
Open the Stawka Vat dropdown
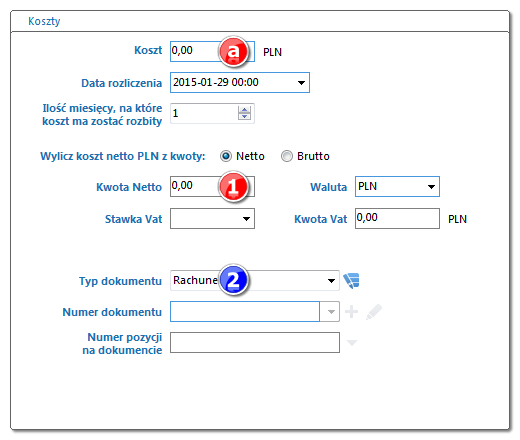pyautogui.click(x=246, y=219)
